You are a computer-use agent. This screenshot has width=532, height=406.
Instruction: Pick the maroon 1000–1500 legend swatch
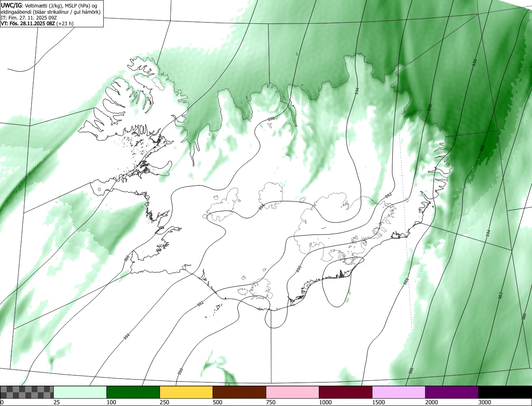pos(345,392)
